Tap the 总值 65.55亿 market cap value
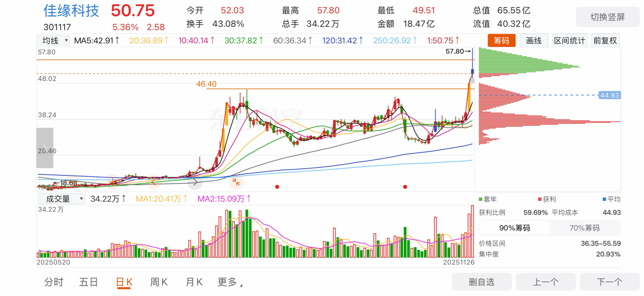Viewport: 644px width, 296px height. pyautogui.click(x=514, y=10)
